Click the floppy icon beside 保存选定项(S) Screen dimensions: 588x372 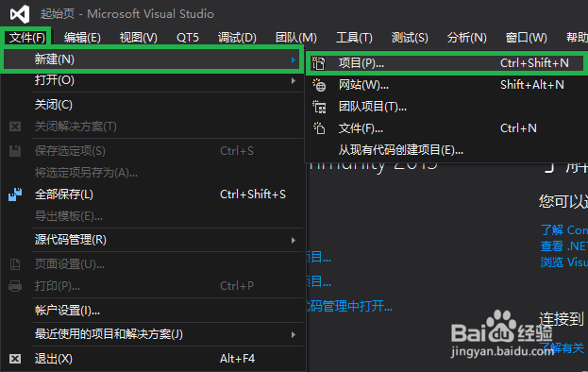coord(15,151)
